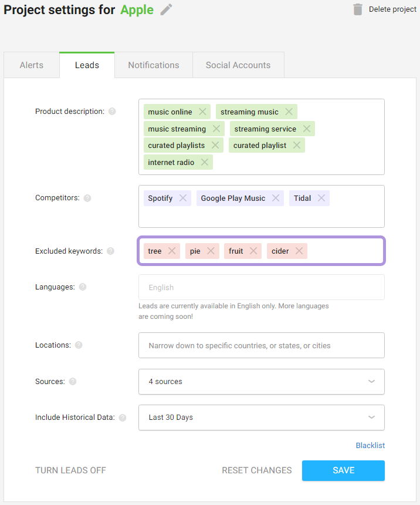Show help for Include Historical Data

tap(123, 418)
